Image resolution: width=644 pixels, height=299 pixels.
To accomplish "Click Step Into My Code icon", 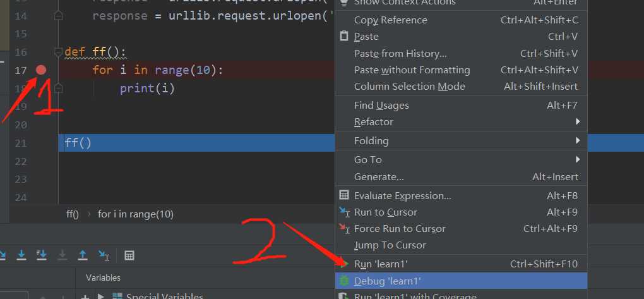I will pos(42,255).
